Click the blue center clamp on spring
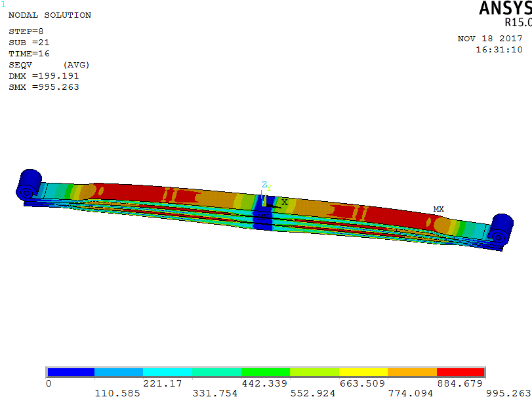Image resolution: width=532 pixels, height=399 pixels. coord(264,212)
